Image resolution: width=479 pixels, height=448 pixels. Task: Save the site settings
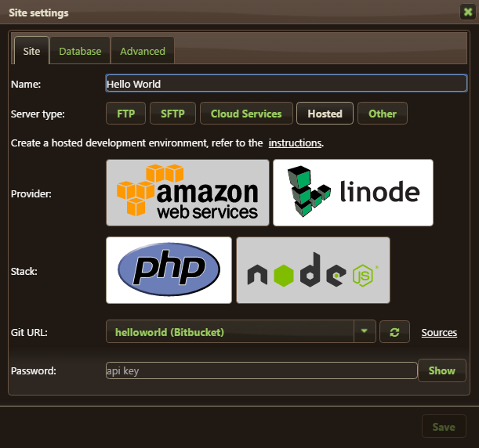pos(444,427)
